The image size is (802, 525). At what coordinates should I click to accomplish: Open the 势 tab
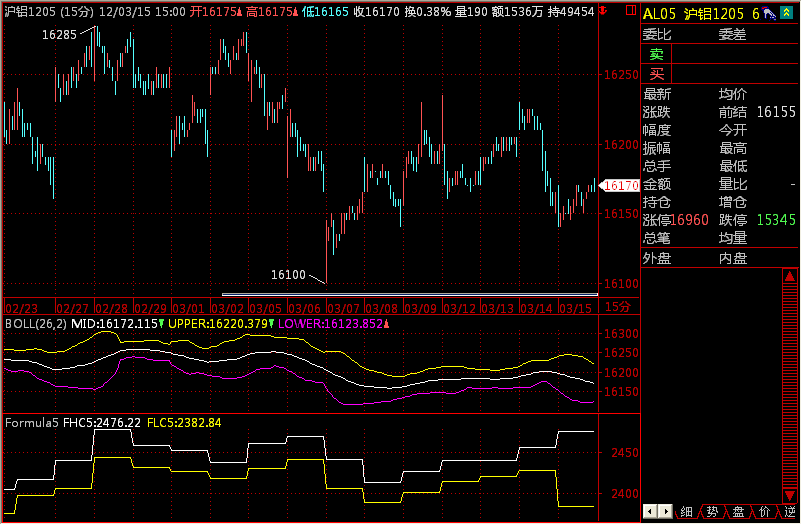[712, 512]
